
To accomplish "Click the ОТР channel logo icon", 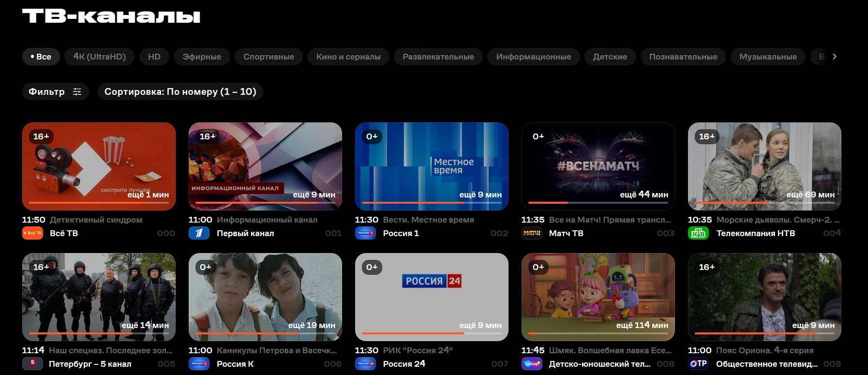I will 698,363.
